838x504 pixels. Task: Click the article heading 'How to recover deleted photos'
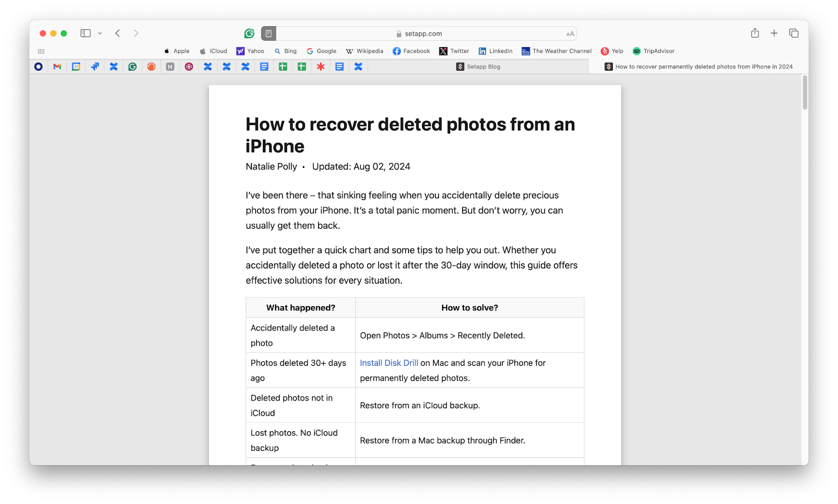411,135
